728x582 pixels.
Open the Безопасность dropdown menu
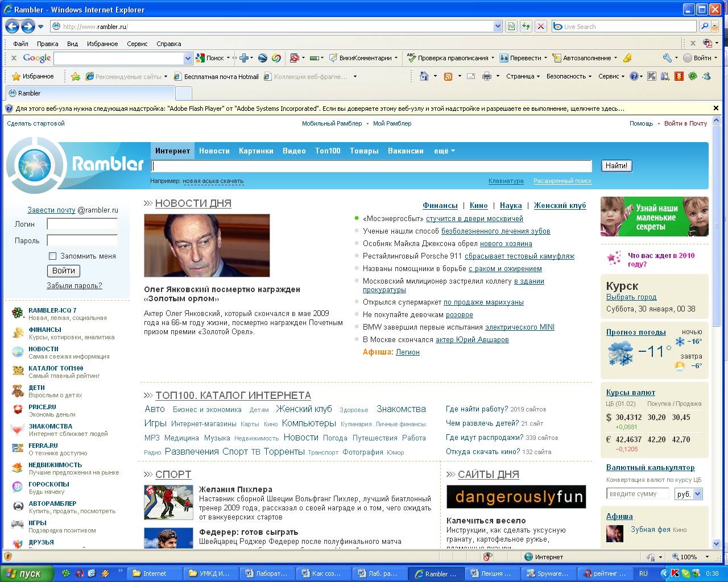(x=569, y=76)
